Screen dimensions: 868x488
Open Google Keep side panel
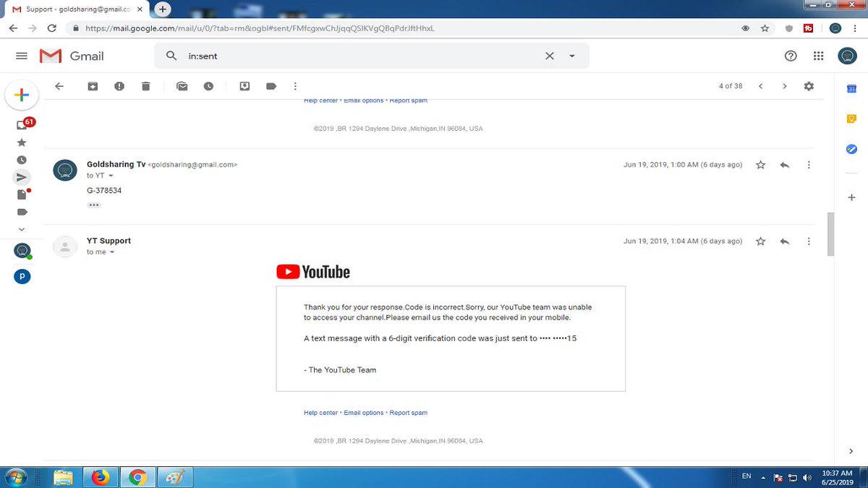click(851, 119)
